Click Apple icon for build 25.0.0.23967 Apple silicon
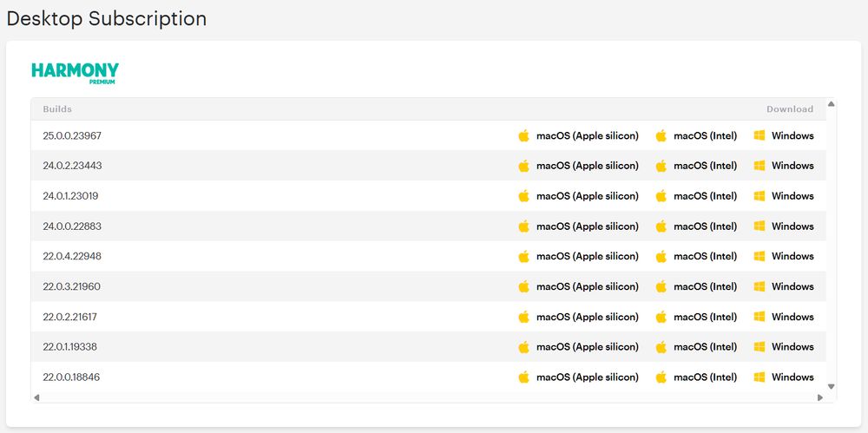This screenshot has width=868, height=433. [523, 135]
